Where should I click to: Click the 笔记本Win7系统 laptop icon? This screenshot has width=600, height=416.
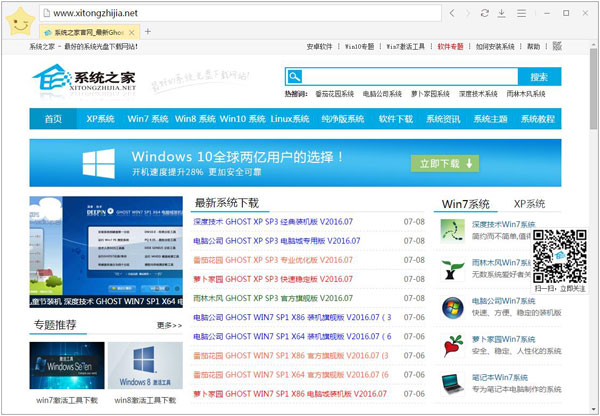click(452, 384)
